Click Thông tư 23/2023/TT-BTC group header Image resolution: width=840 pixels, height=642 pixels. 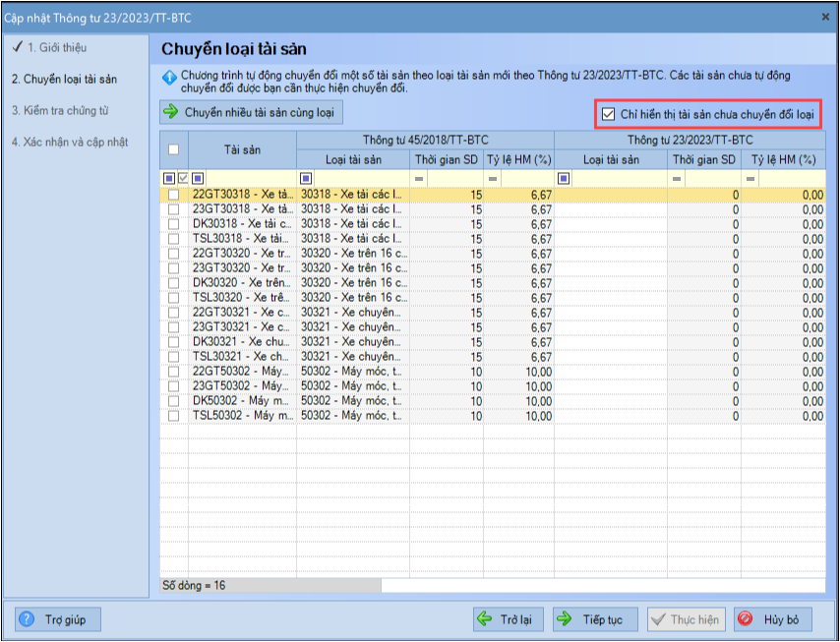click(x=690, y=141)
